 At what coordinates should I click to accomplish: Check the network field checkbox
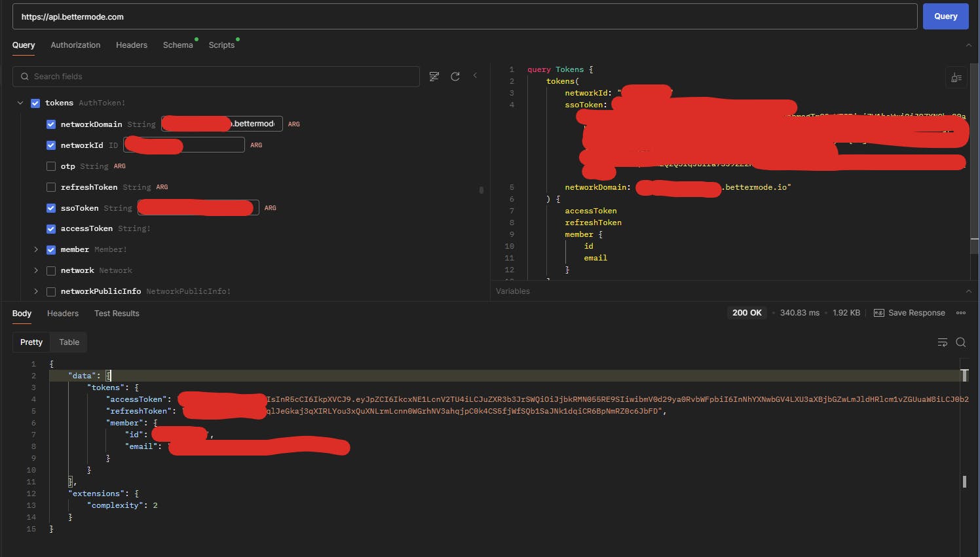coord(51,271)
